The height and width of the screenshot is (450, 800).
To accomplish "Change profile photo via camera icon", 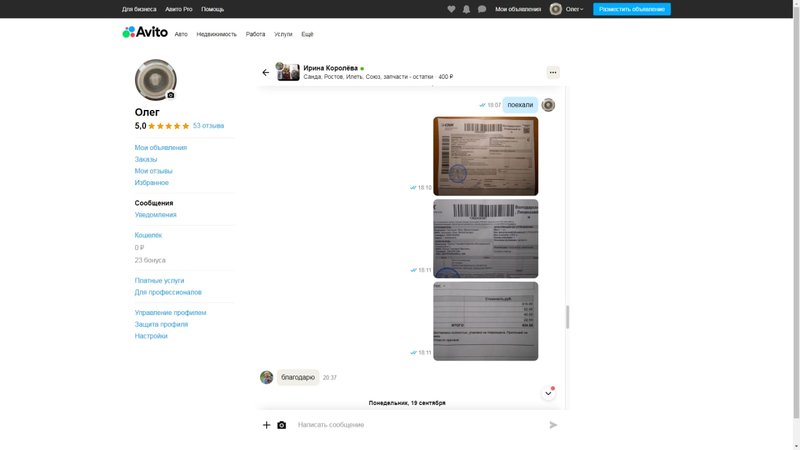I will pos(171,95).
